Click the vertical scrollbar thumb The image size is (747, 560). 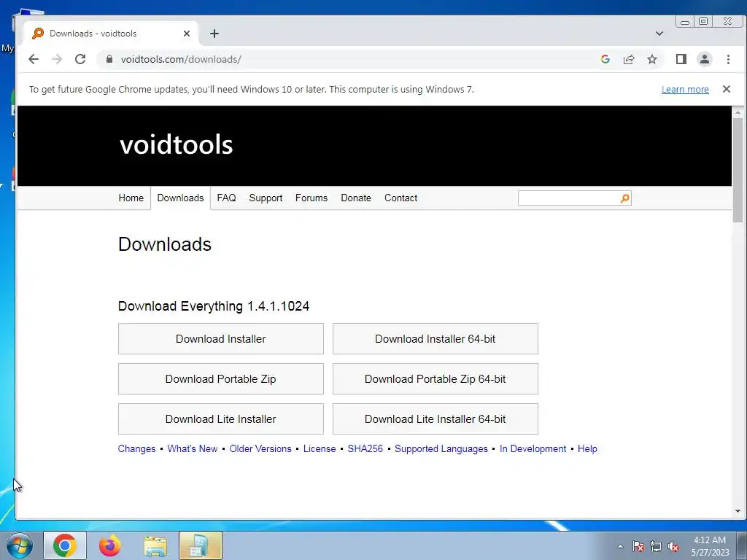738,170
